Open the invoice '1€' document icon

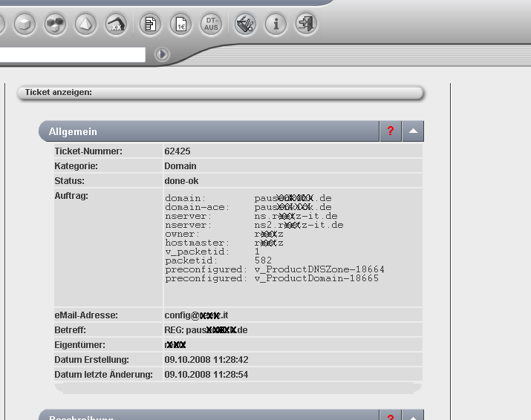tap(180, 24)
